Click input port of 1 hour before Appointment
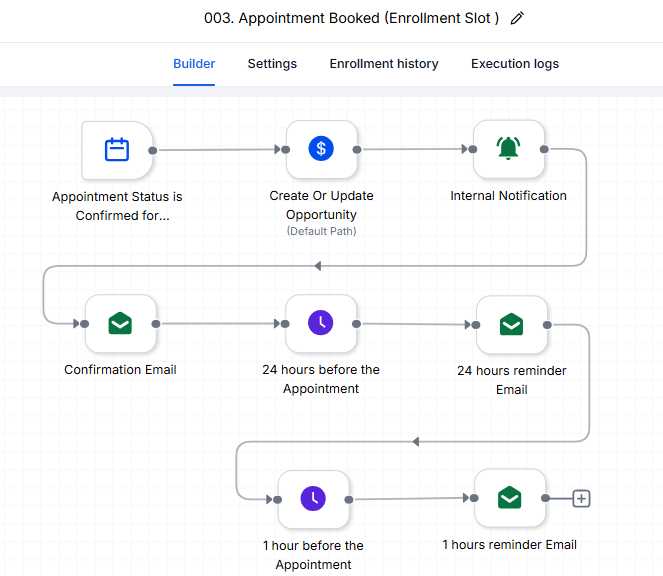 pyautogui.click(x=278, y=500)
